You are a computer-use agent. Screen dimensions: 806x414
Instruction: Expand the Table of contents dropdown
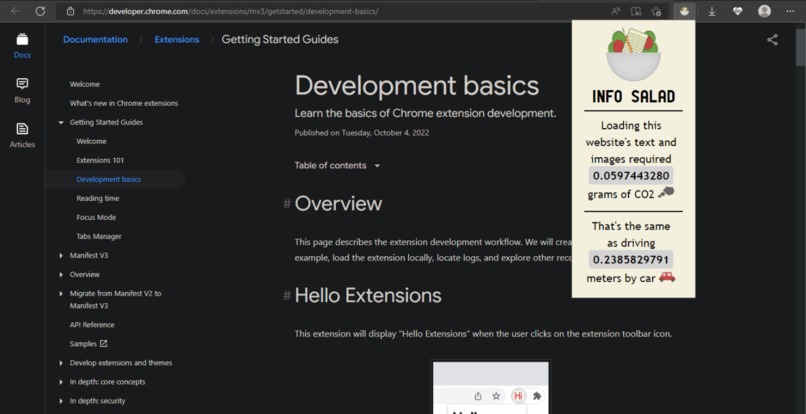(337, 166)
